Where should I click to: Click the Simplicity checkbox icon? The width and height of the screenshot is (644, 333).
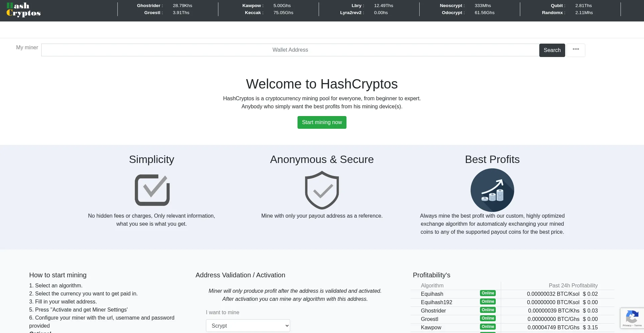[x=152, y=190]
